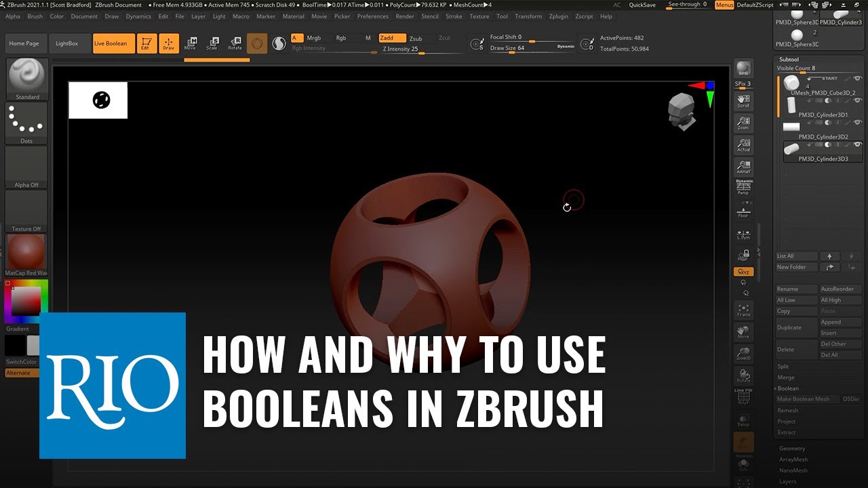Open the LightBox browser
Image resolution: width=868 pixels, height=488 pixels.
click(x=67, y=43)
